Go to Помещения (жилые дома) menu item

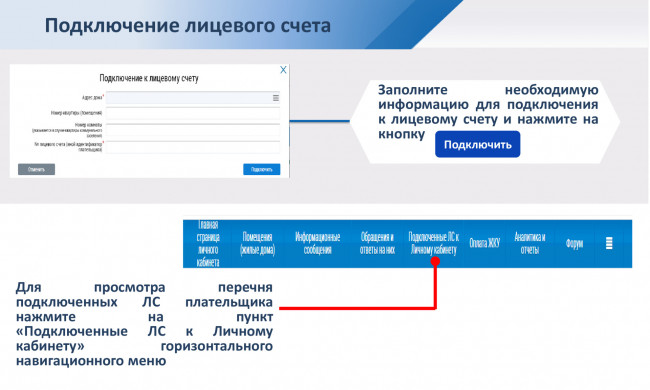coord(257,243)
